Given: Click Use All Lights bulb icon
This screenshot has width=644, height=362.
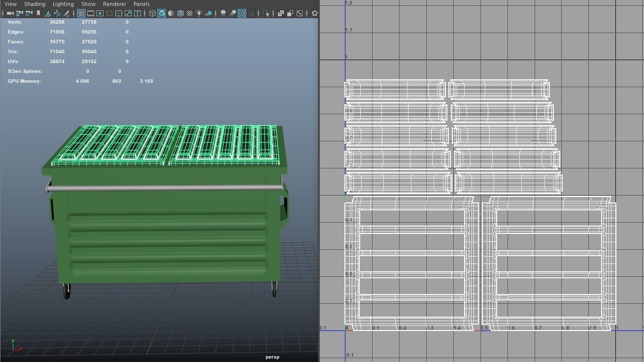Looking at the screenshot, I should tap(200, 13).
